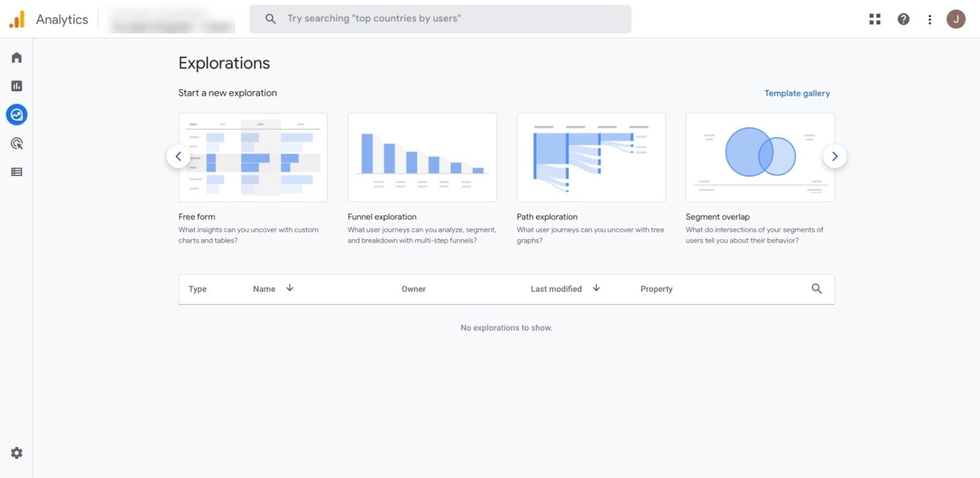
Task: Open the Home section in the left sidebar
Action: (16, 57)
